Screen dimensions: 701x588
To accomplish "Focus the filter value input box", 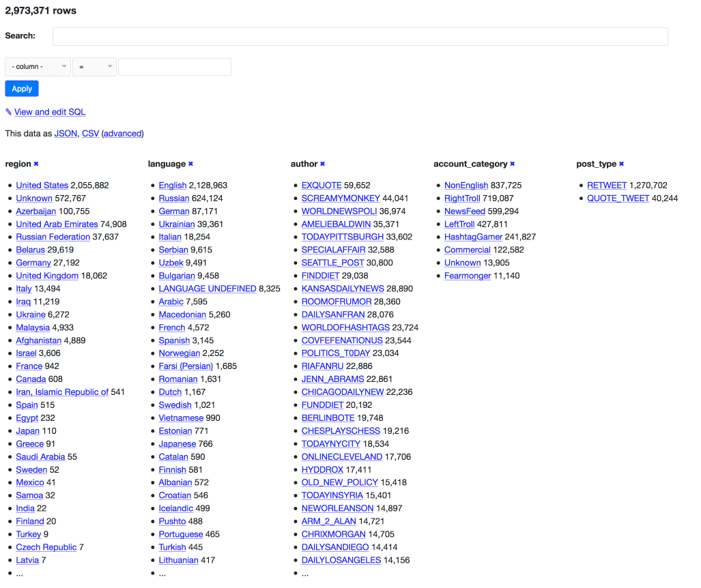I will pos(175,67).
